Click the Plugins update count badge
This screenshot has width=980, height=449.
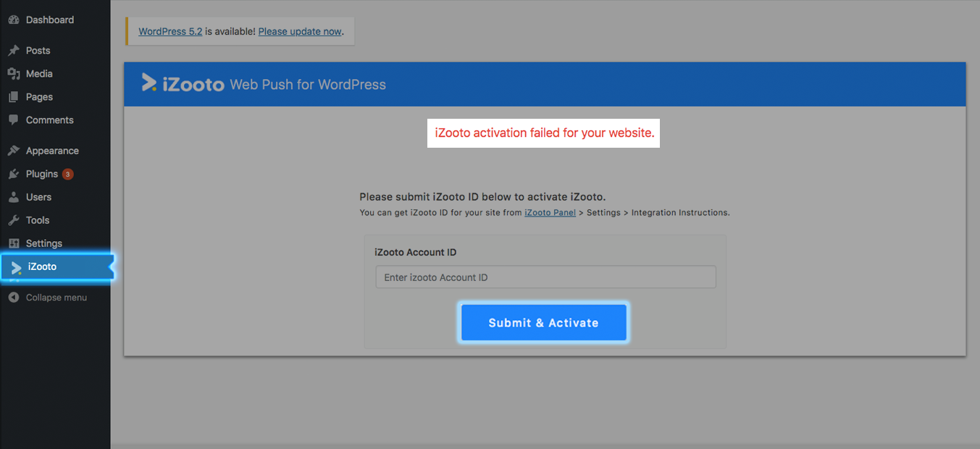pos(67,174)
